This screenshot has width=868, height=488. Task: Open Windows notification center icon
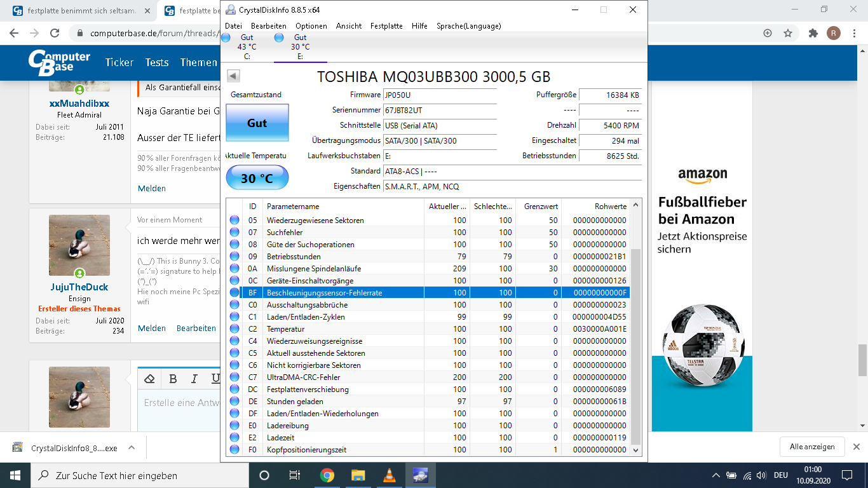pos(846,475)
